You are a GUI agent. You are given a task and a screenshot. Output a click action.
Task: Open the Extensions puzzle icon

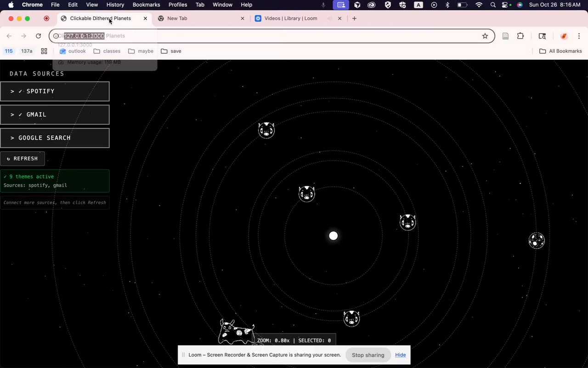click(x=520, y=36)
